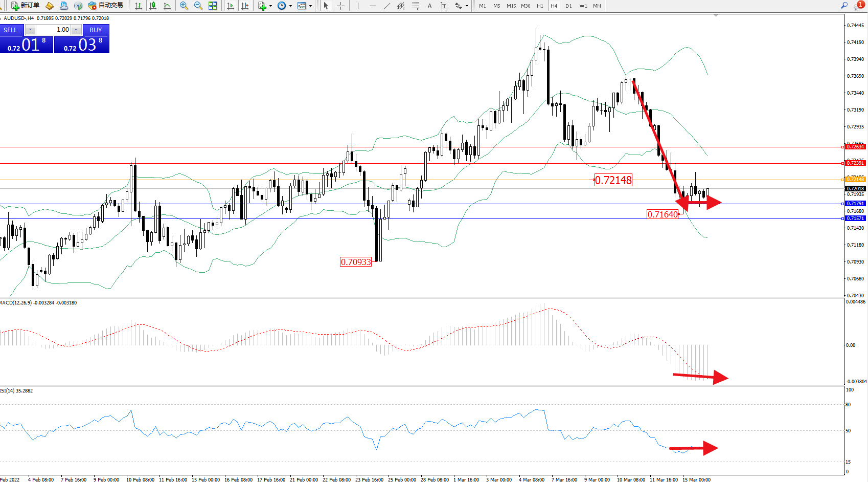This screenshot has width=868, height=482.
Task: Toggle the AutoTrading button
Action: [x=105, y=6]
